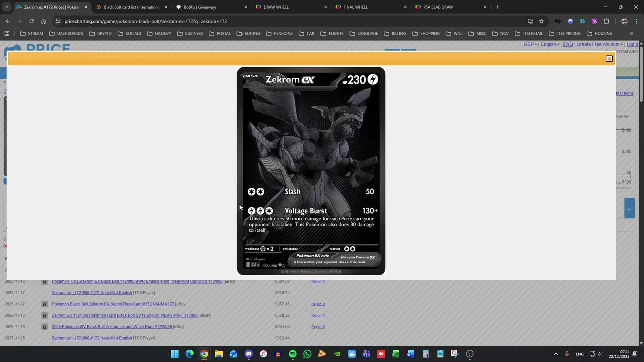This screenshot has width=644, height=362.
Task: Open the TCG PRICING bookmarks folder
Action: [565, 34]
